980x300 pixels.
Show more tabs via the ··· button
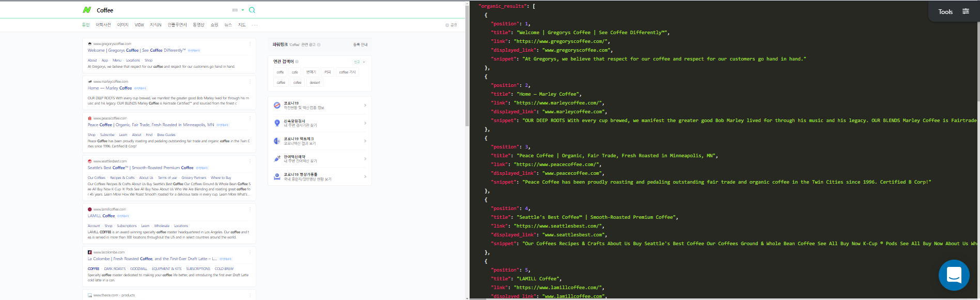[x=255, y=25]
